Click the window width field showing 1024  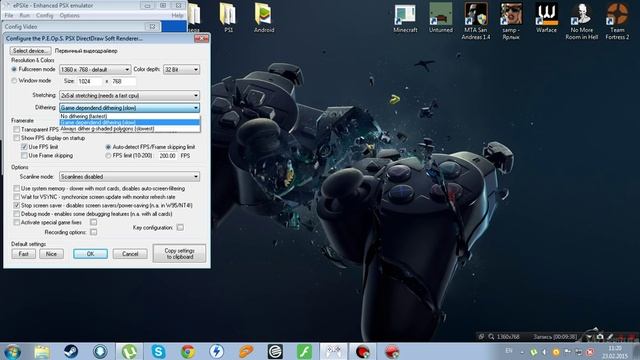(x=90, y=81)
